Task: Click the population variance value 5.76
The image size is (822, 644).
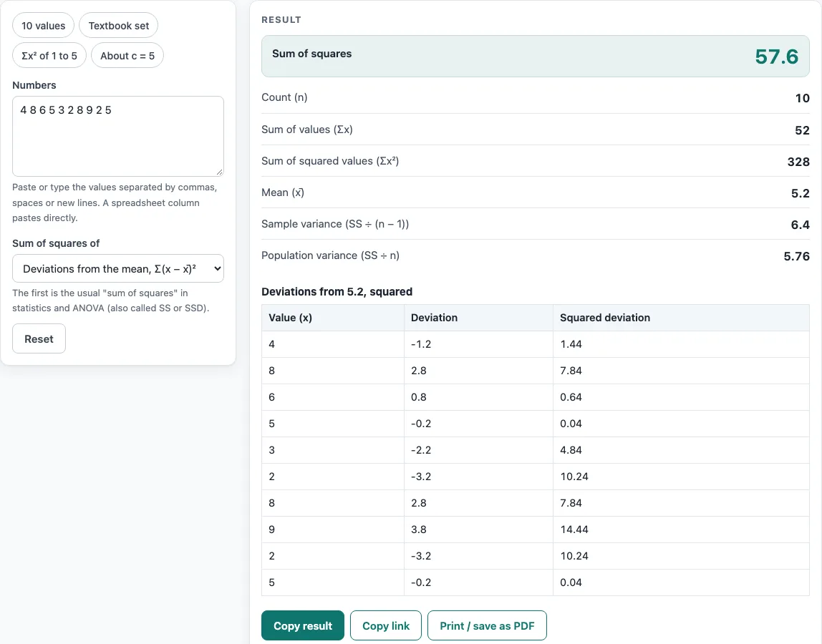Action: [x=796, y=255]
